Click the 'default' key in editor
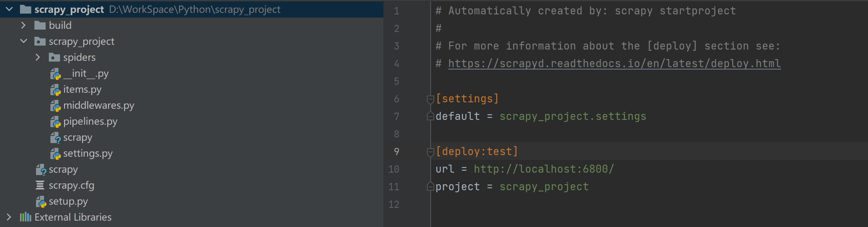This screenshot has height=227, width=868. 457,116
